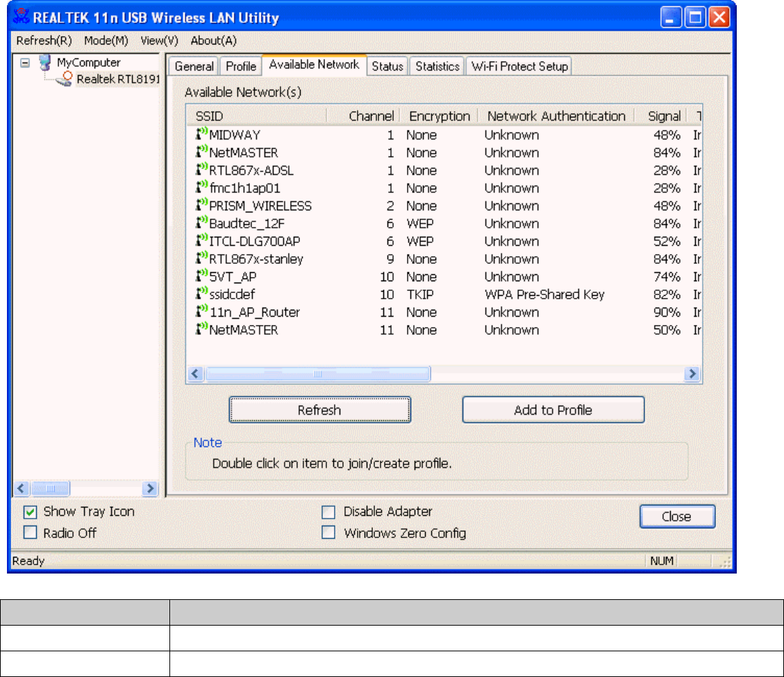The height and width of the screenshot is (677, 784).
Task: Select the PRISM_WIRELESS network name
Action: pos(260,206)
